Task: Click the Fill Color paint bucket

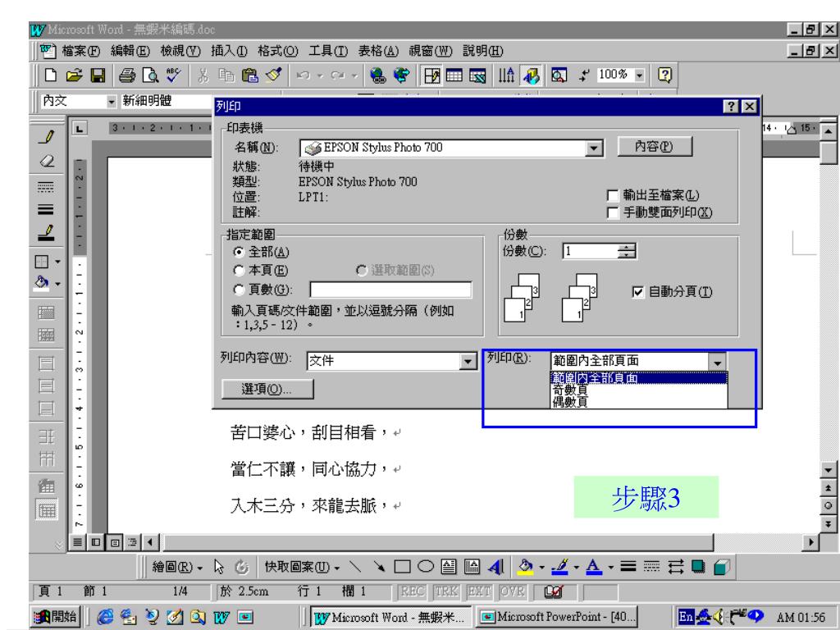Action: pos(526,566)
